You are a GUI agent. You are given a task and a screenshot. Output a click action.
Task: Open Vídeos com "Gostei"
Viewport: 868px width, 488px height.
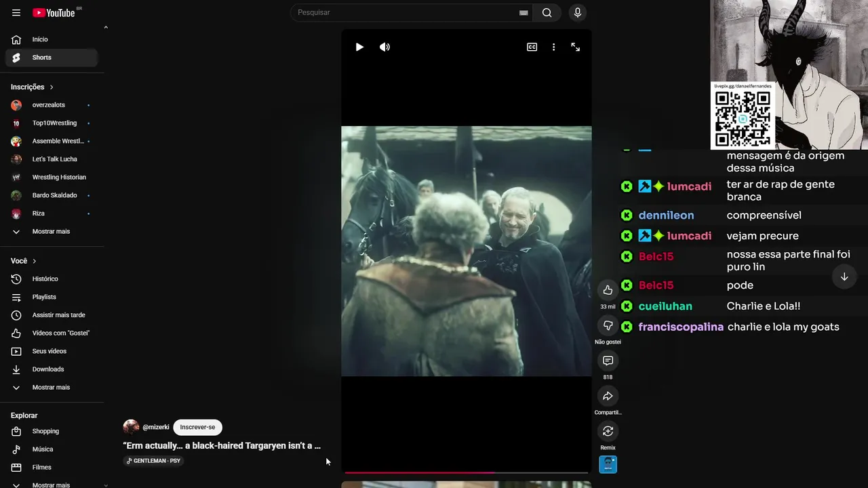52,333
